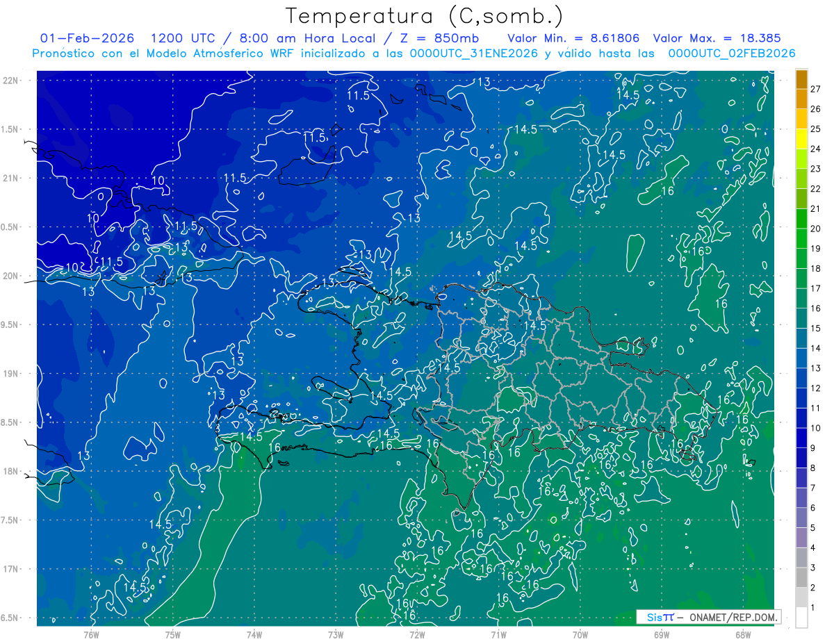This screenshot has height=644, width=834.
Task: Click the longitude axis label "70W"
Action: click(580, 634)
